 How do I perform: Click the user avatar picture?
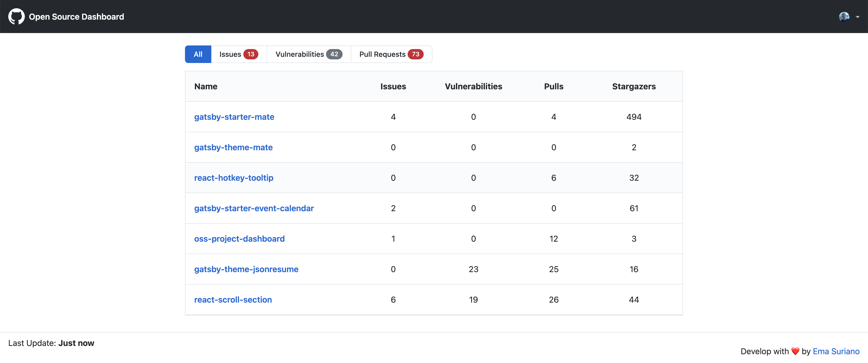tap(844, 17)
